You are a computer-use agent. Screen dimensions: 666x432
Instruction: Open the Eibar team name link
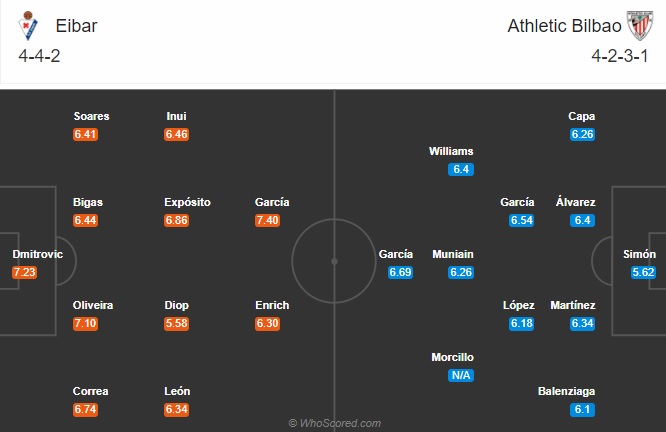coord(76,26)
